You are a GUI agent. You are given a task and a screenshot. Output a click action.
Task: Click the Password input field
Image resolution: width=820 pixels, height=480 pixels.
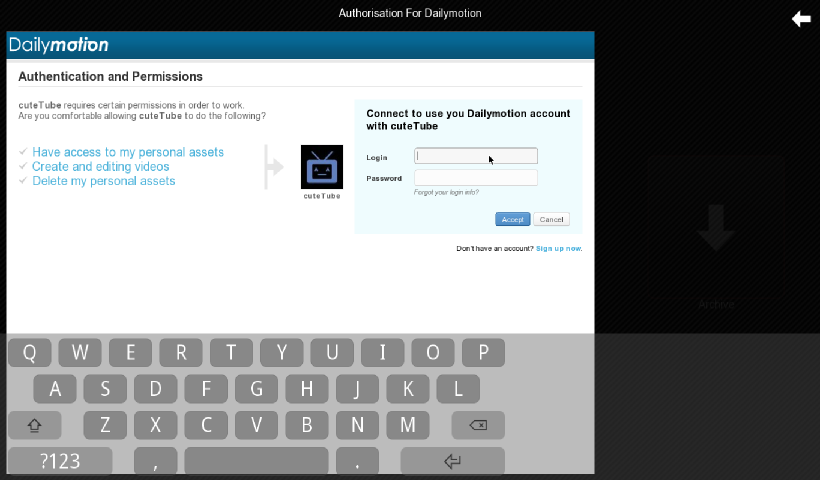click(x=476, y=178)
